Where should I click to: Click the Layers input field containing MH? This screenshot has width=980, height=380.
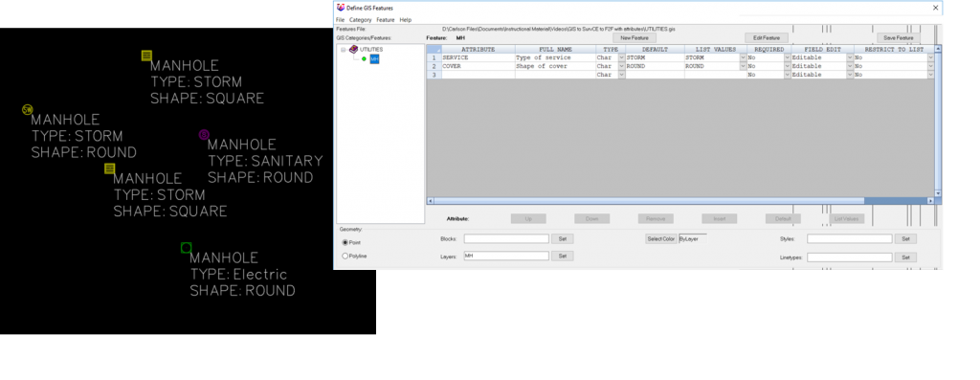(506, 256)
